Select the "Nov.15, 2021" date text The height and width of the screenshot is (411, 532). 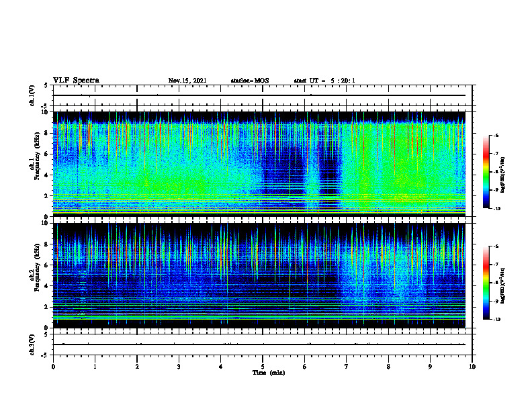pos(187,81)
